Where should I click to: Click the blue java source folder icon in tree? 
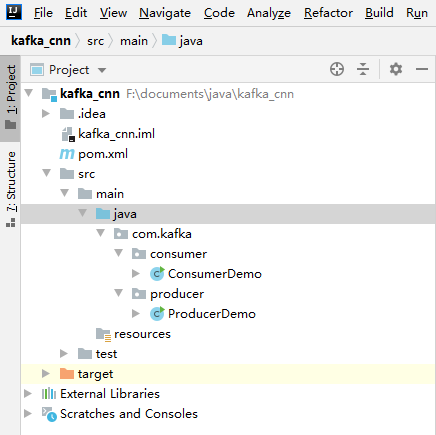103,214
